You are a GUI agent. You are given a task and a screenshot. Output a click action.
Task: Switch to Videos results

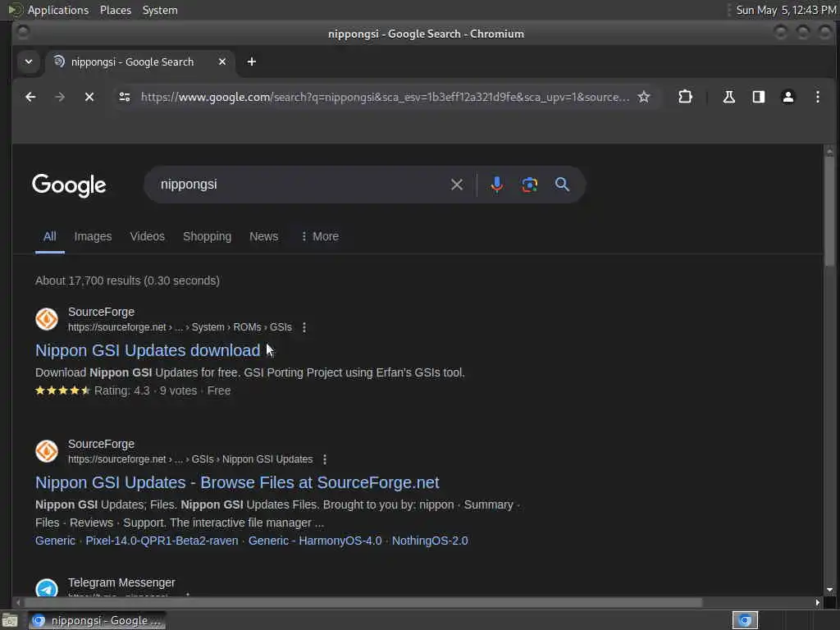148,236
